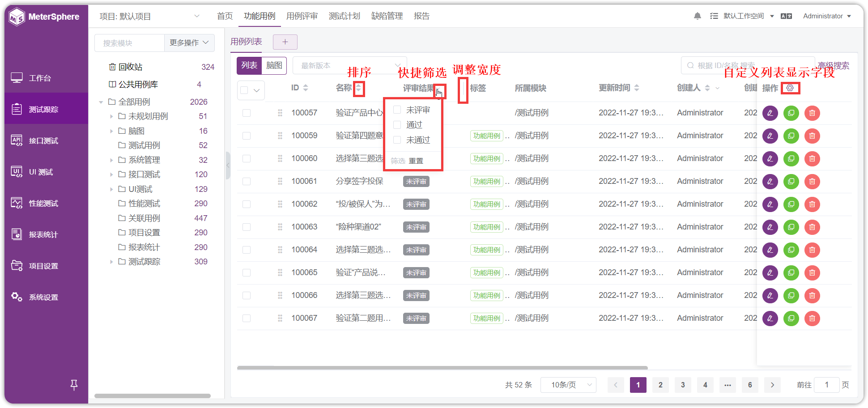Expand the 未规划用例 tree node

[111, 117]
